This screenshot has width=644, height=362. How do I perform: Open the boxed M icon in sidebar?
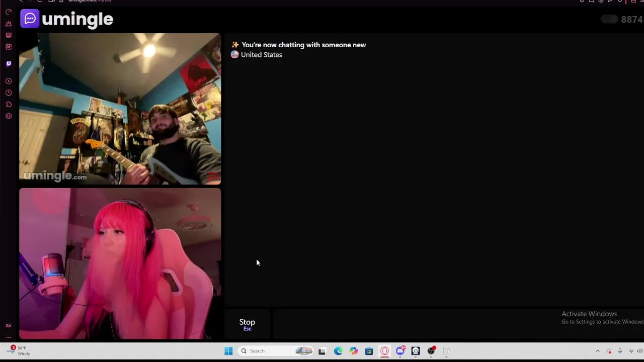pos(9,47)
